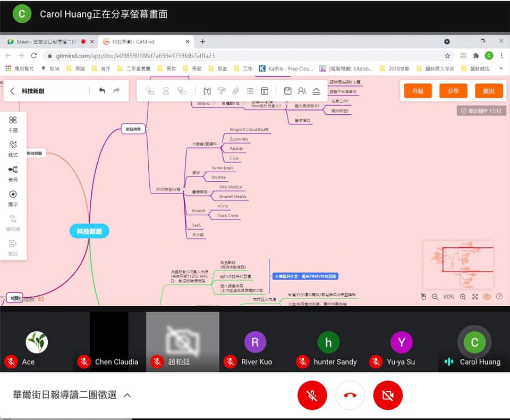Select Carol Huang's participant tile
The image size is (510, 420).
click(x=474, y=342)
